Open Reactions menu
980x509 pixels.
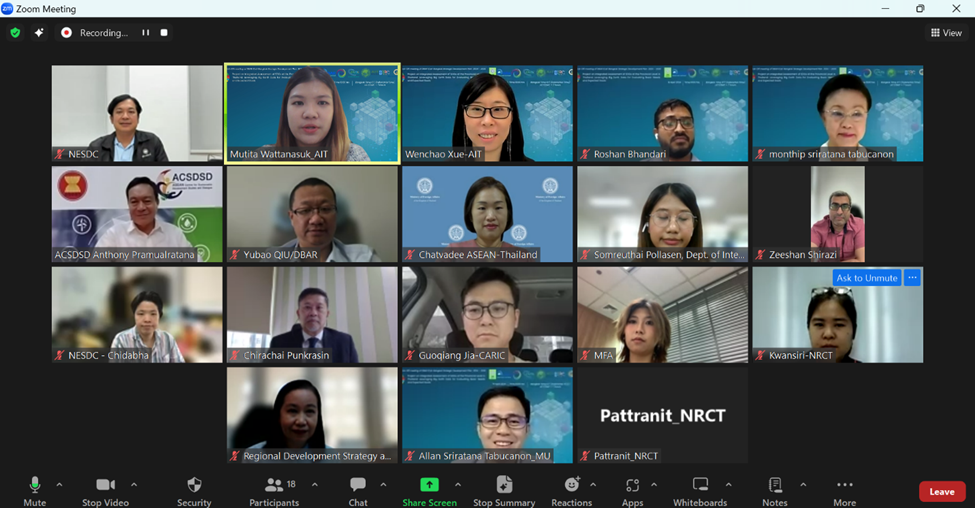[x=571, y=491]
